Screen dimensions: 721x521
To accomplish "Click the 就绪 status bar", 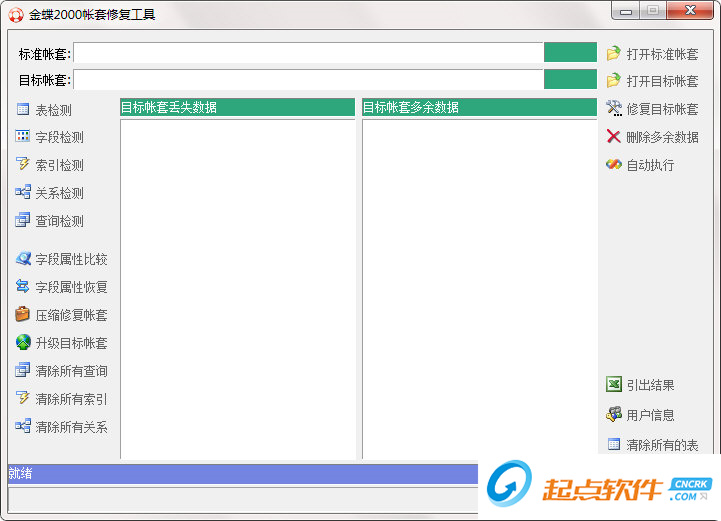I will point(243,474).
